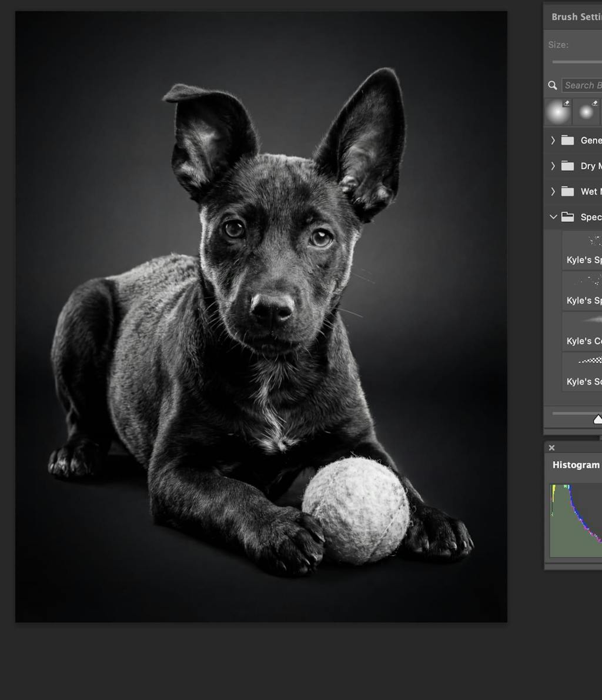Pick the larger soft round recent brush

click(558, 112)
